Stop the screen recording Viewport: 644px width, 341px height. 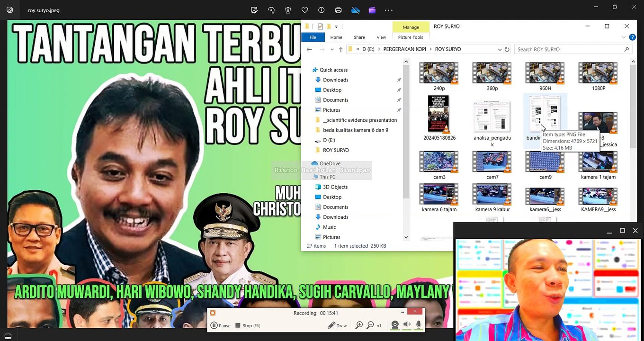[248, 325]
